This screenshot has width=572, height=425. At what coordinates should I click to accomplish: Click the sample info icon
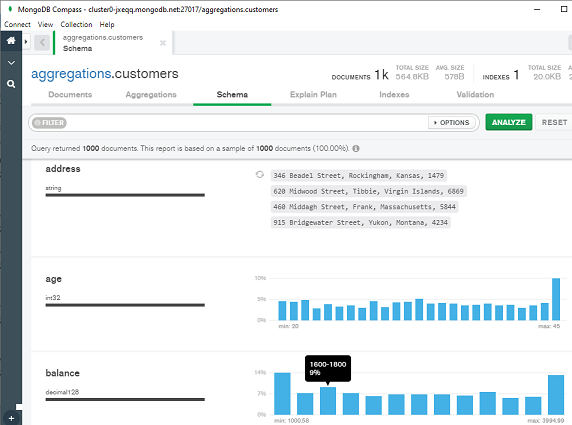pos(356,148)
